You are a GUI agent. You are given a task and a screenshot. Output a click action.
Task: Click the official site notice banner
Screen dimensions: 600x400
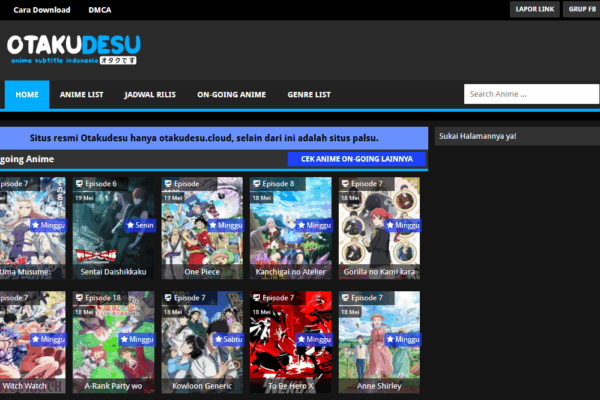[x=214, y=138]
